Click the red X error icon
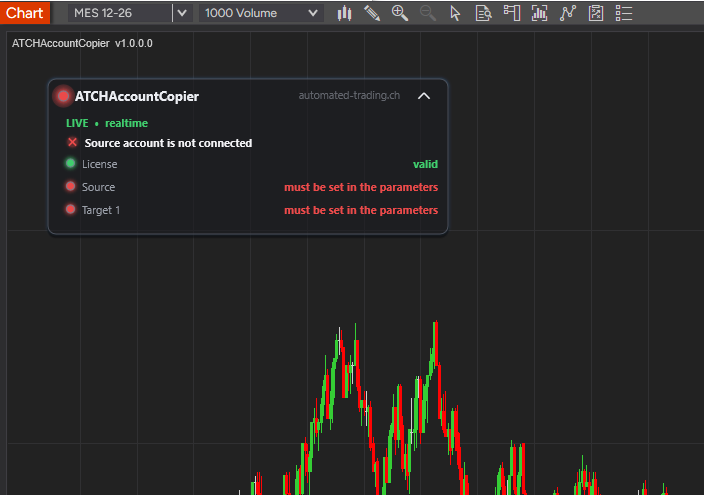Image resolution: width=704 pixels, height=495 pixels. click(72, 142)
